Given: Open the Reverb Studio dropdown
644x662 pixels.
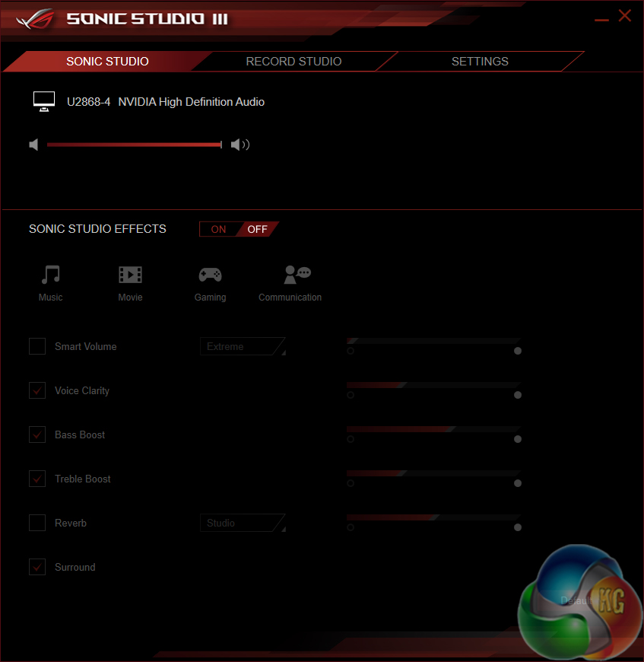Looking at the screenshot, I should pos(243,523).
